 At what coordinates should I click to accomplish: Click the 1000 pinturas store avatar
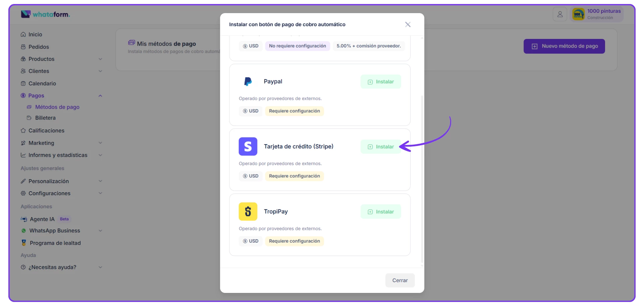[x=578, y=14]
